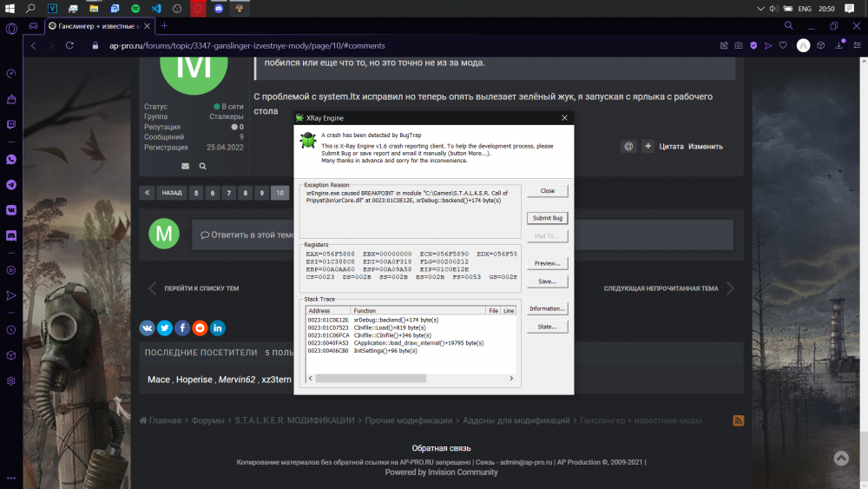Share topic via VK icon
The height and width of the screenshot is (489, 868).
[x=148, y=327]
